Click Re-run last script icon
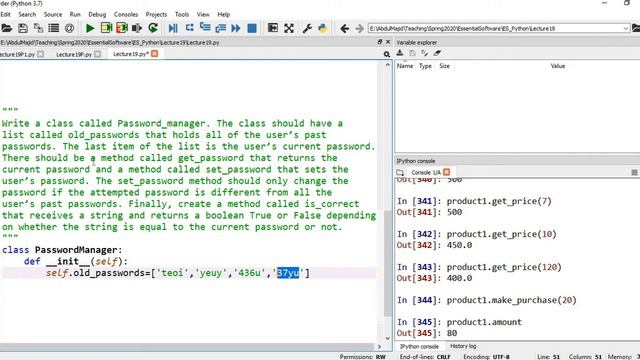The height and width of the screenshot is (360, 640). (153, 28)
